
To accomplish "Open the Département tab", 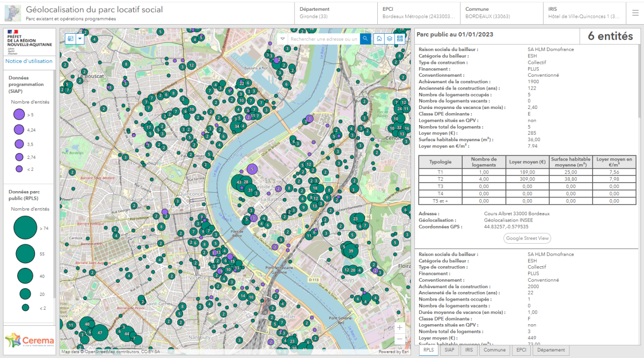I will [x=550, y=350].
